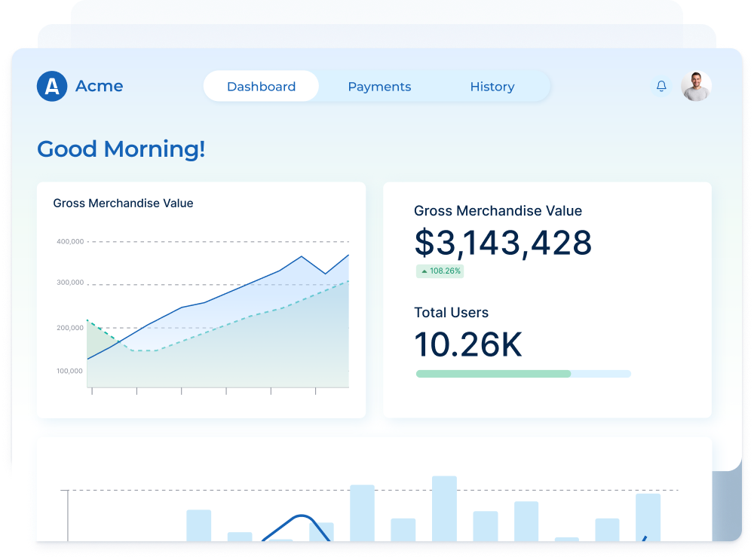The height and width of the screenshot is (560, 754).
Task: Open notifications with the bell icon
Action: tap(661, 87)
